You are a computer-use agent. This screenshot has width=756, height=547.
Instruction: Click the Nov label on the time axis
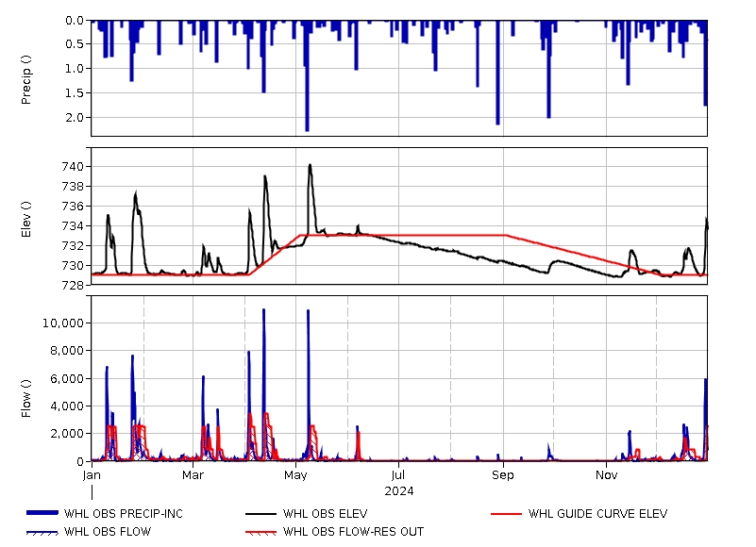pyautogui.click(x=607, y=475)
